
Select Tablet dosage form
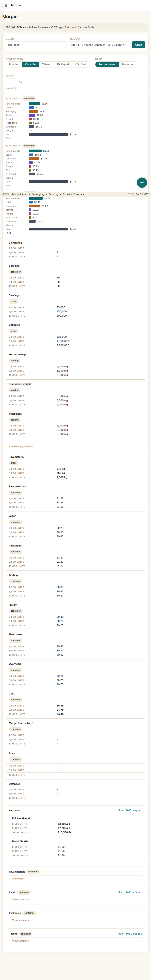pyautogui.click(x=46, y=64)
